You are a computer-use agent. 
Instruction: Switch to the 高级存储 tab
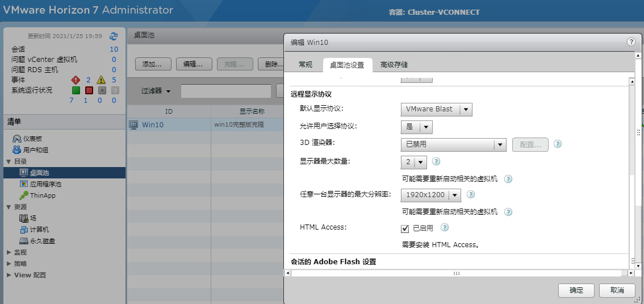(x=394, y=65)
